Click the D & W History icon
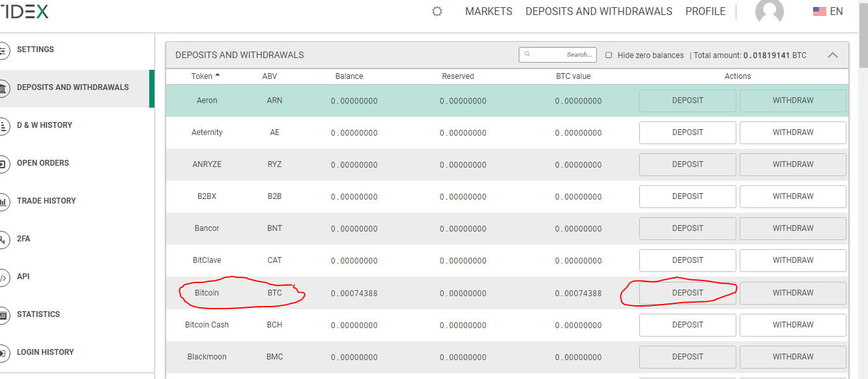This screenshot has width=868, height=379. 4,125
